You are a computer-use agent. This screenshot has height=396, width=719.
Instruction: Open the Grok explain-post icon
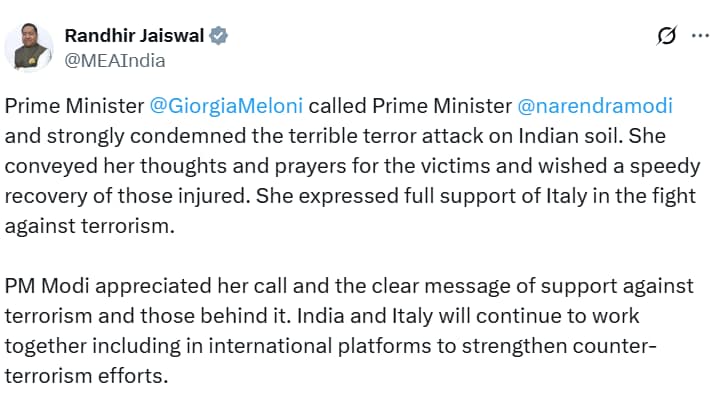[666, 35]
